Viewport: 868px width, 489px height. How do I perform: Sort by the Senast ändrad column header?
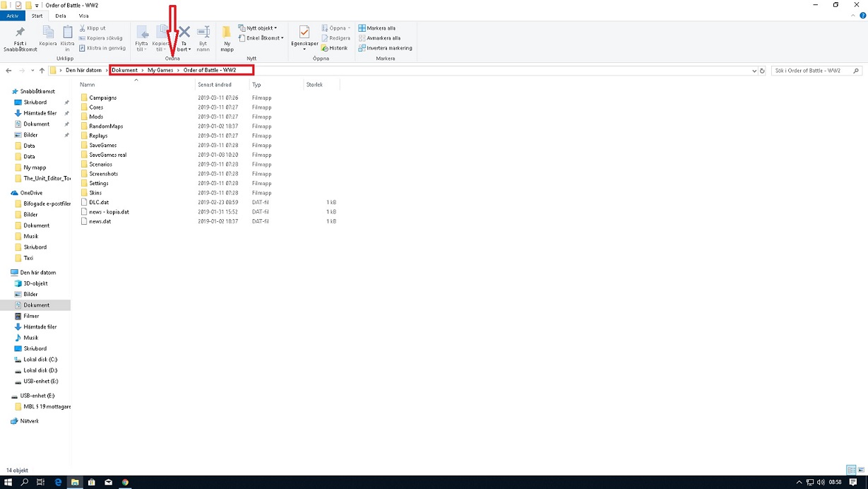(222, 85)
